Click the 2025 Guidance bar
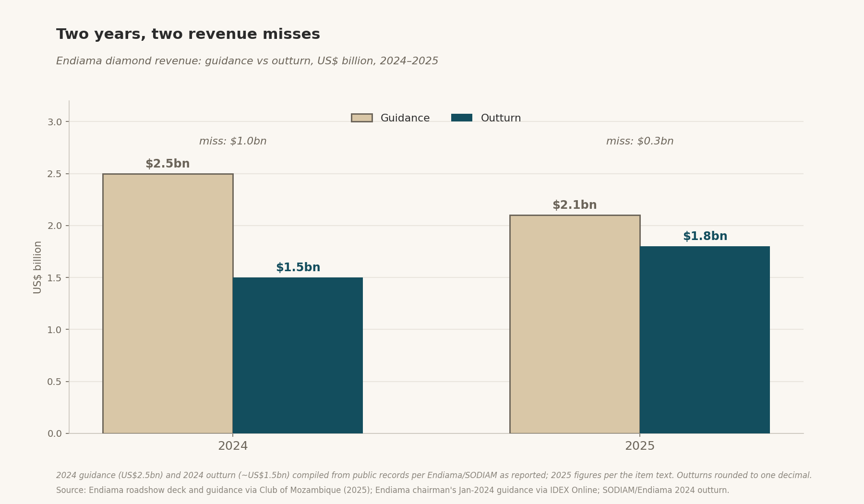 click(x=575, y=324)
